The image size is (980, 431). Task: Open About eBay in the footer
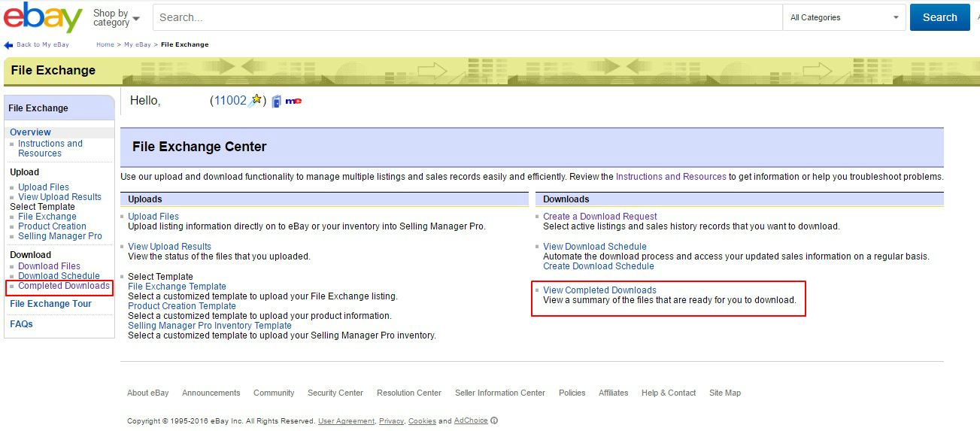click(x=148, y=393)
